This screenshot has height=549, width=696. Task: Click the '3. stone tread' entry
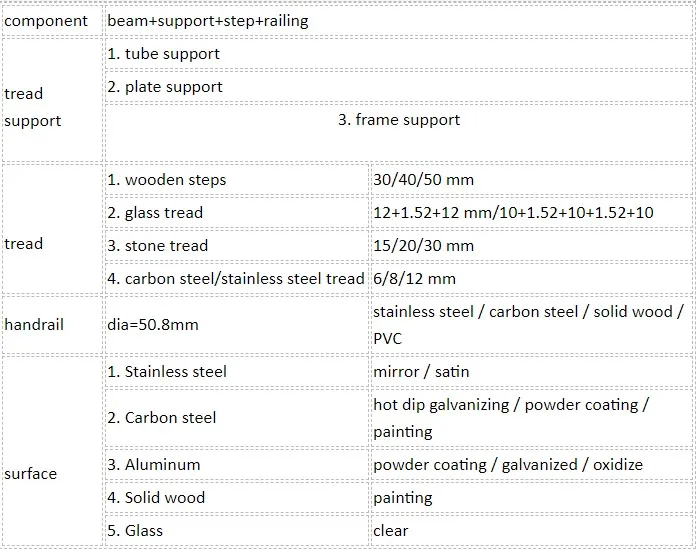pos(158,245)
